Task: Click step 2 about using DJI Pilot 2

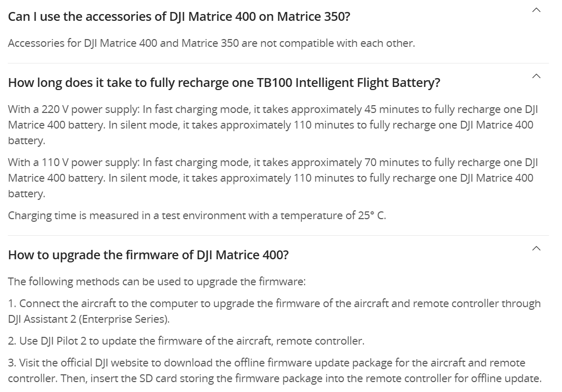Action: 186,341
